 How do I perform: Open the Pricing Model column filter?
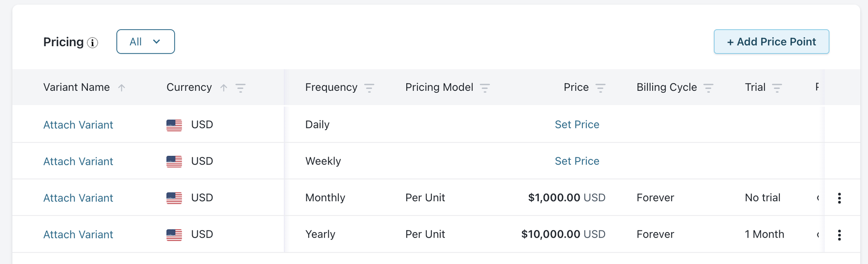pyautogui.click(x=485, y=88)
